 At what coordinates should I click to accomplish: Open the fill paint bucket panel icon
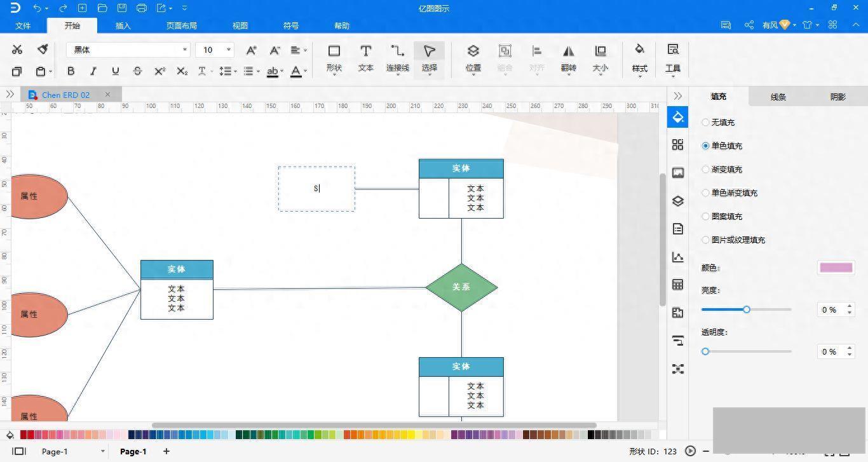(x=678, y=117)
